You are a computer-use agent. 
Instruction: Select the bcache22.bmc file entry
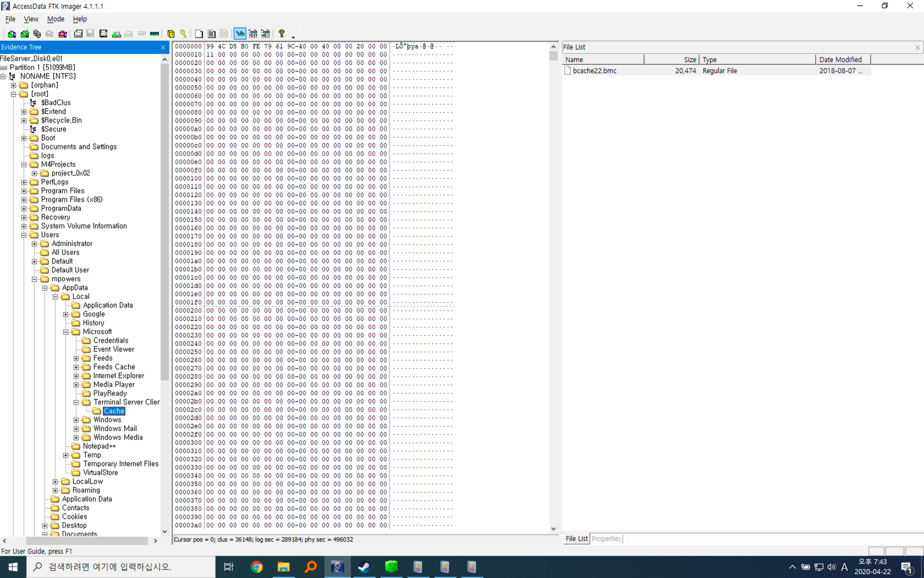[594, 71]
